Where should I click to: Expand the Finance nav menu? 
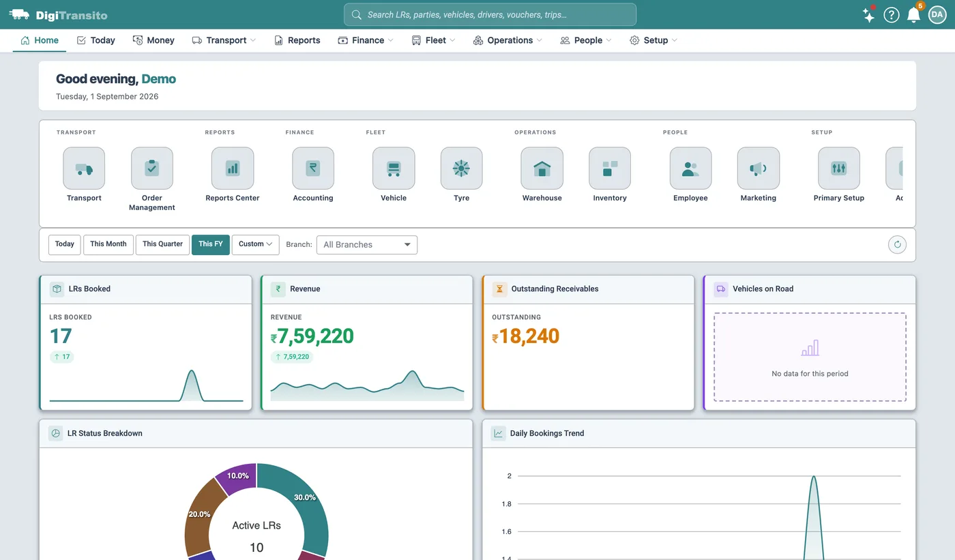pyautogui.click(x=366, y=40)
